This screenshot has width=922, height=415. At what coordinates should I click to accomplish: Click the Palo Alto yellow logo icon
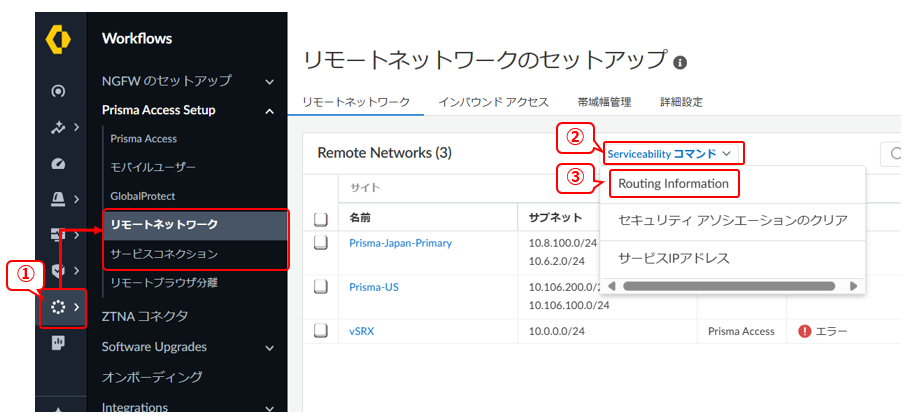tap(58, 41)
